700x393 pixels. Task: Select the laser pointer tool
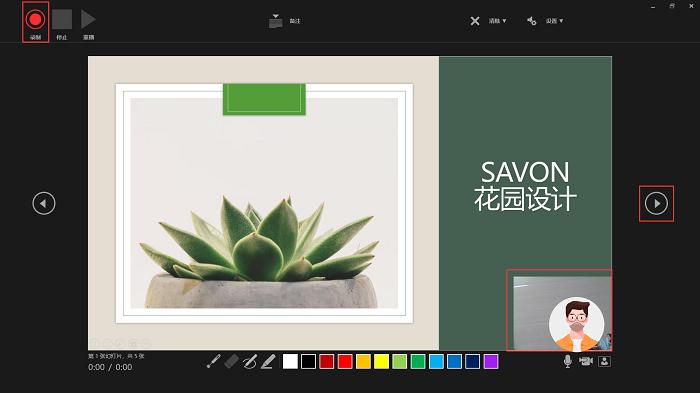coord(213,361)
